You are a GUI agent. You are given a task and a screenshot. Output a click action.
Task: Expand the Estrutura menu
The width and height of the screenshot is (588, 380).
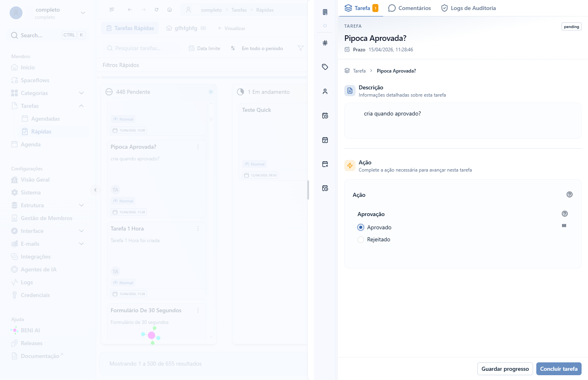pyautogui.click(x=81, y=205)
